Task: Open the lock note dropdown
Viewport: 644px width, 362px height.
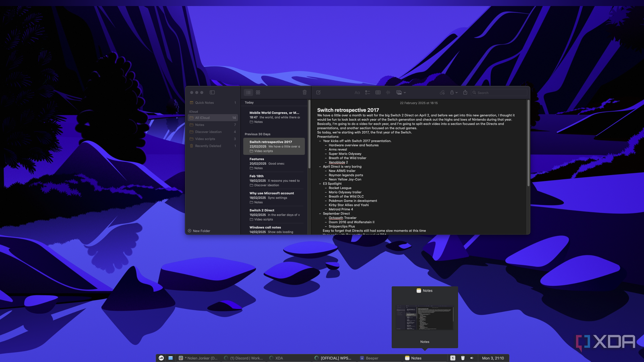Action: (x=454, y=93)
